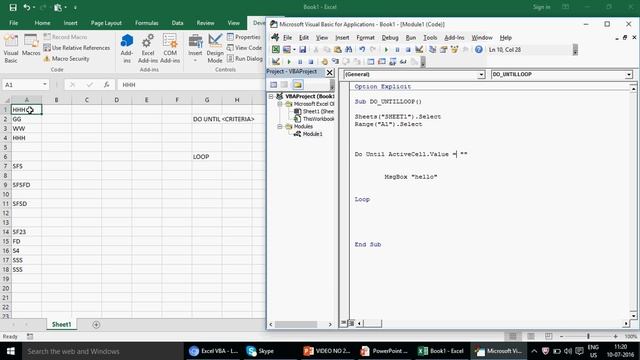Collapse the VBAProject (Book1) tree node

pyautogui.click(x=271, y=96)
